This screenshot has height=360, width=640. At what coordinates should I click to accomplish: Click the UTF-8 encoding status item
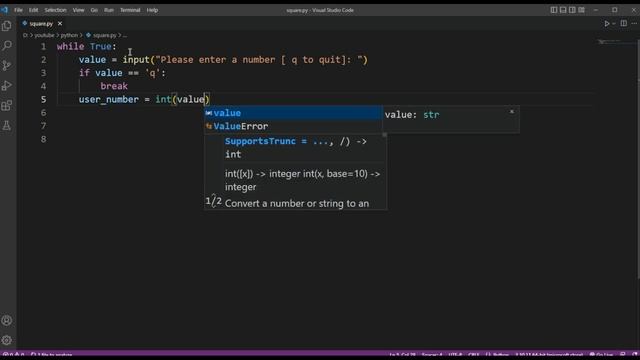click(x=455, y=355)
